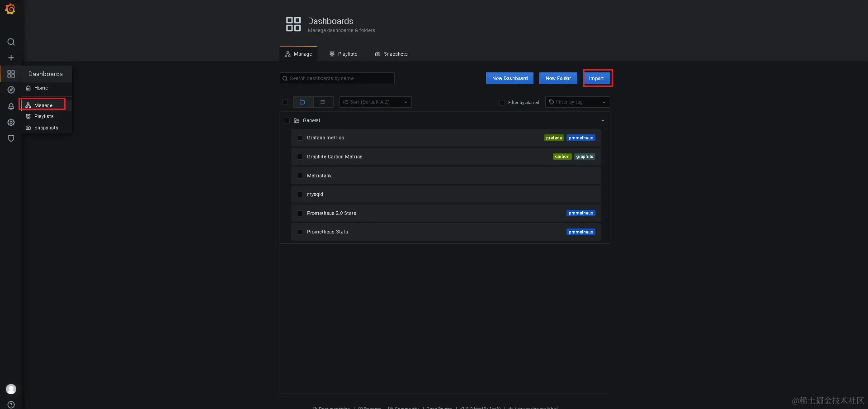The image size is (868, 409).
Task: Click the Import button
Action: 596,78
